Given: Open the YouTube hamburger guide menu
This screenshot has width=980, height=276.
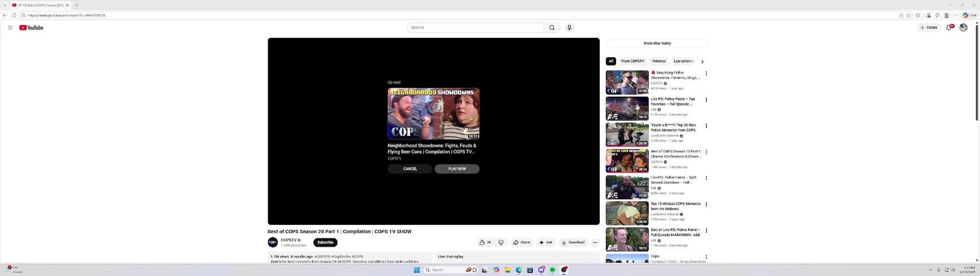Looking at the screenshot, I should coord(10,28).
